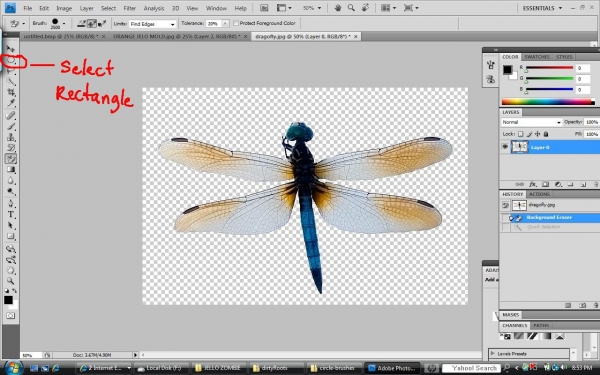Select the Gradient tool
The height and width of the screenshot is (375, 600).
coord(11,170)
